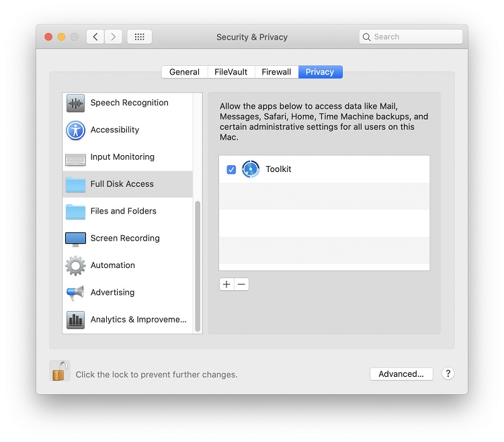
Task: Uncheck the Toolkit full disk access checkbox
Action: pyautogui.click(x=231, y=169)
